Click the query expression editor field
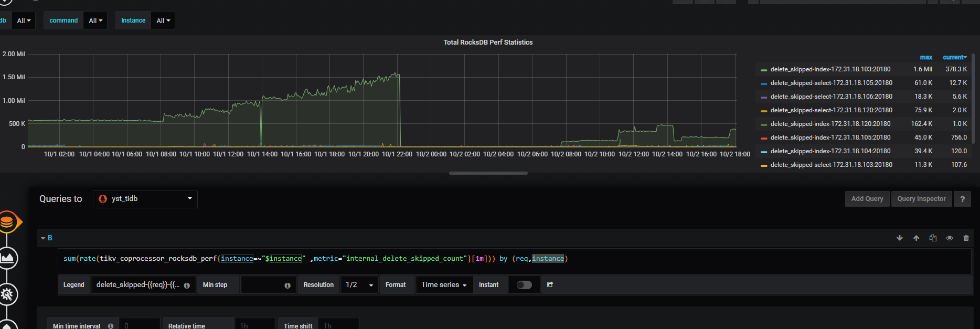This screenshot has width=980, height=329. coord(514,261)
